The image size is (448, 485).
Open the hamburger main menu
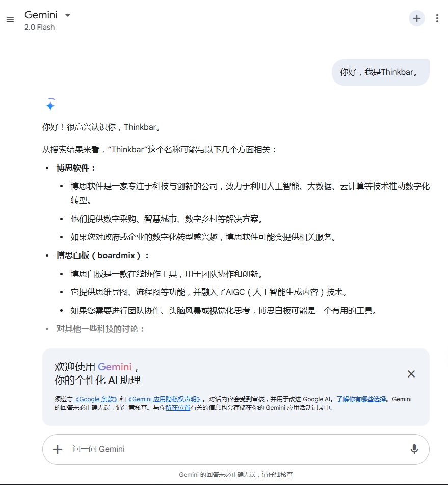click(x=10, y=20)
